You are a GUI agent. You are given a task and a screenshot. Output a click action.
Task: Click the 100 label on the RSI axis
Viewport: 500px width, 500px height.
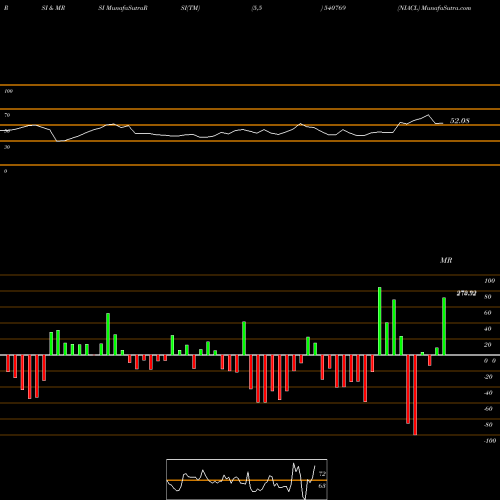tap(9, 91)
